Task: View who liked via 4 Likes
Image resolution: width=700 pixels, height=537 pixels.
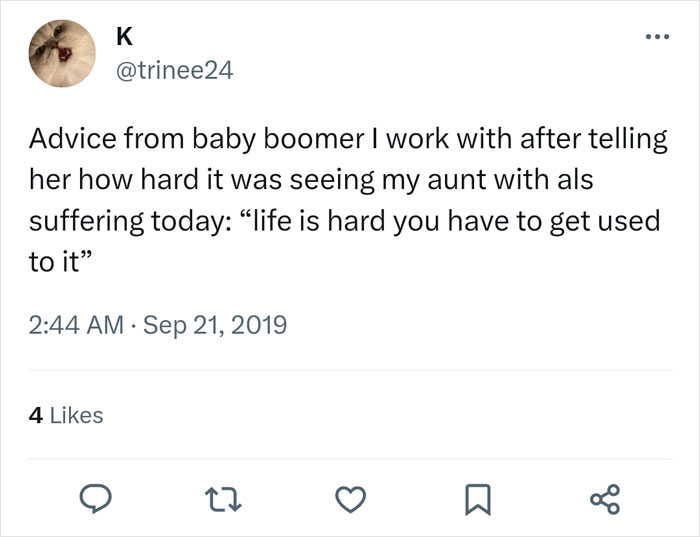Action: 66,415
